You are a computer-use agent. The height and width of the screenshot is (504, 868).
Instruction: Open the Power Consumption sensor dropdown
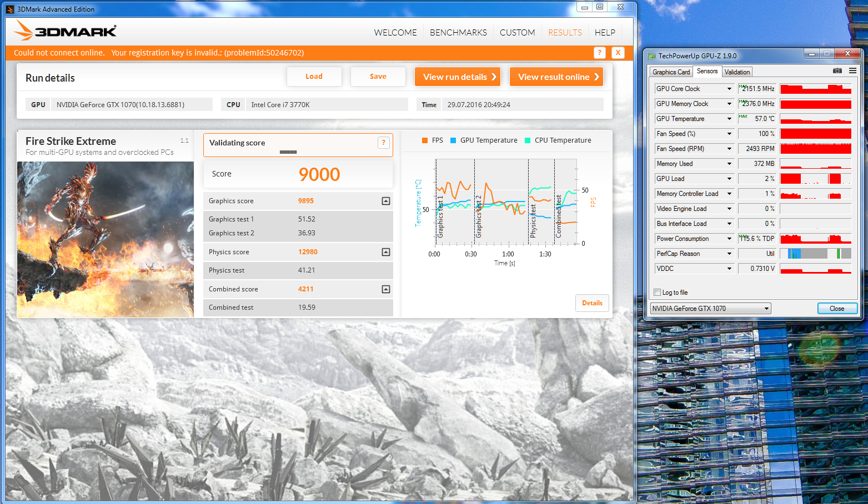click(x=729, y=239)
